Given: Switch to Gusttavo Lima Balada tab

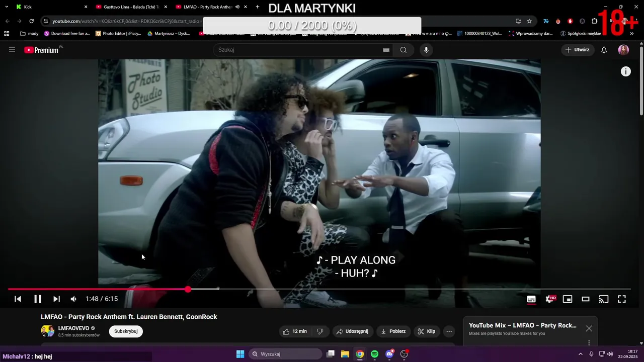Looking at the screenshot, I should pos(131,7).
